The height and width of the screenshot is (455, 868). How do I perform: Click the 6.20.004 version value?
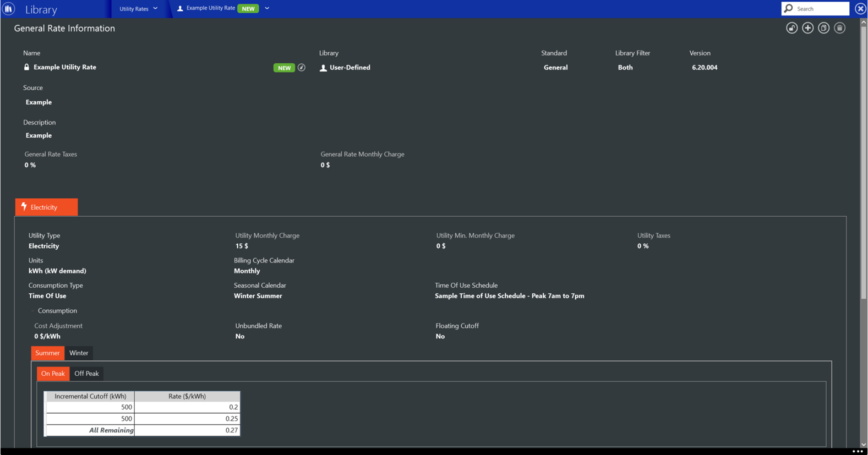pyautogui.click(x=705, y=68)
